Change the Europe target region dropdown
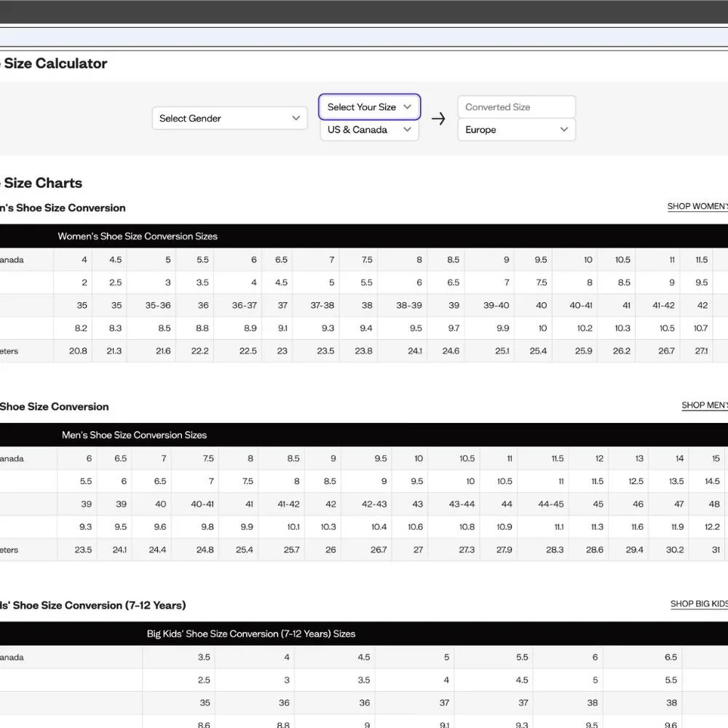 pos(516,130)
